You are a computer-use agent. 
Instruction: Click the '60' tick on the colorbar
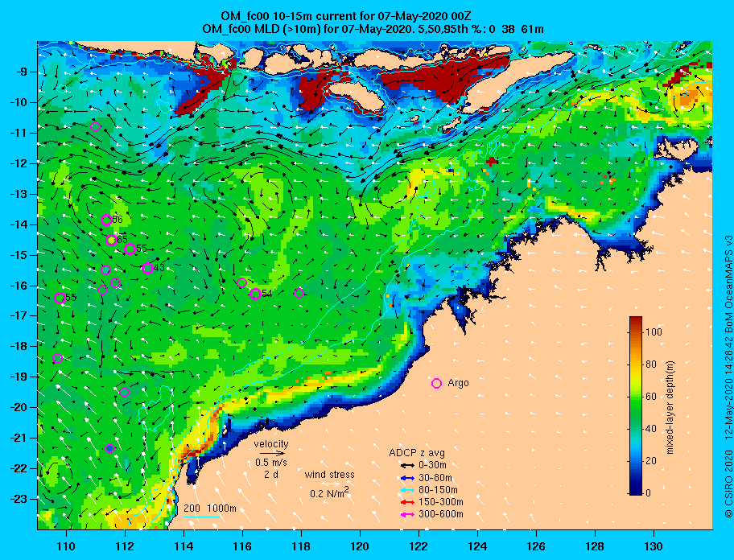pyautogui.click(x=650, y=397)
